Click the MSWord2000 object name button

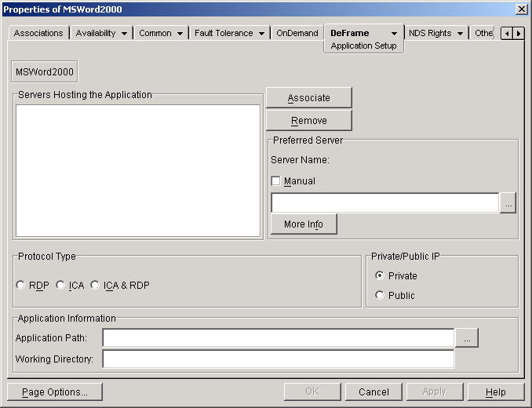coord(45,72)
